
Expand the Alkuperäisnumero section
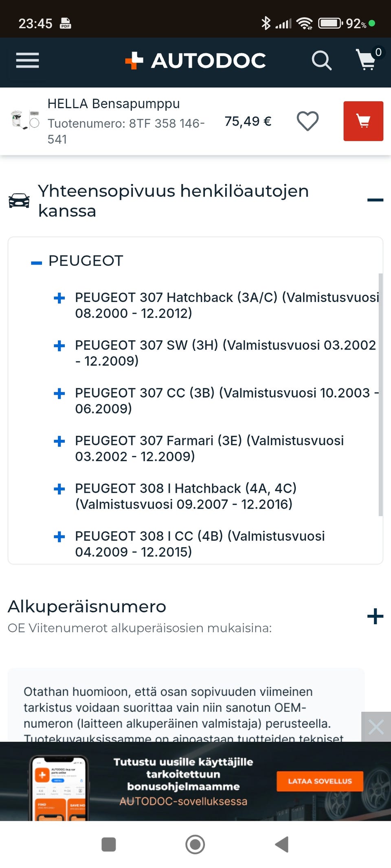(375, 616)
